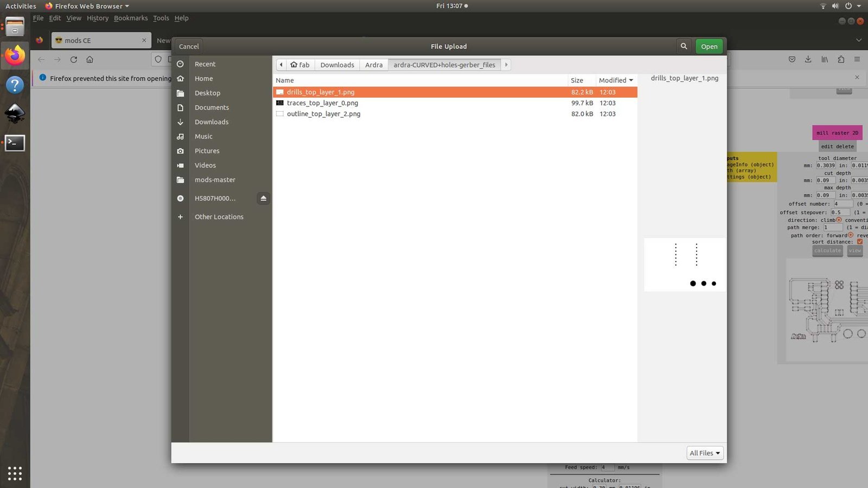This screenshot has width=868, height=488.
Task: Launch Inkscape from the dock
Action: click(15, 113)
